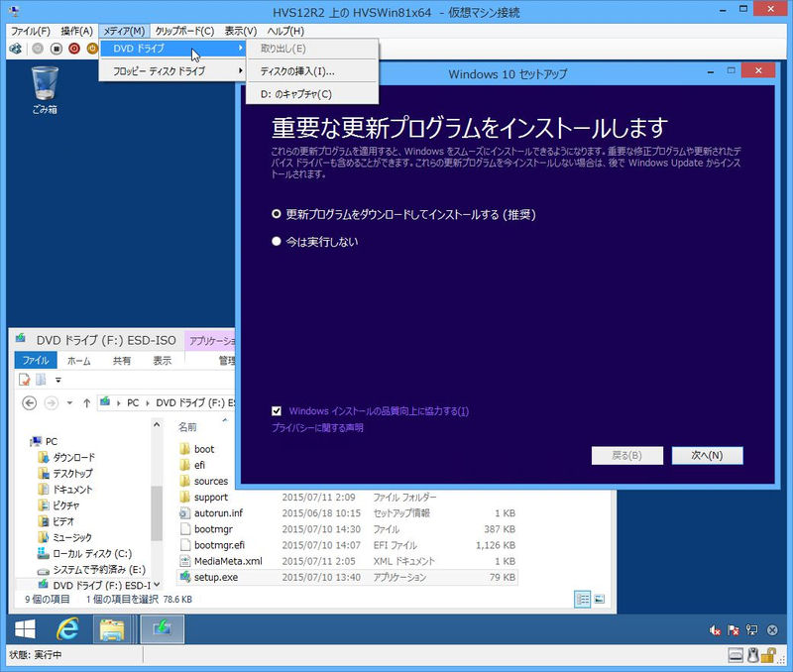Go back in Explorer navigation
Screen dimensions: 793x672
(x=30, y=403)
